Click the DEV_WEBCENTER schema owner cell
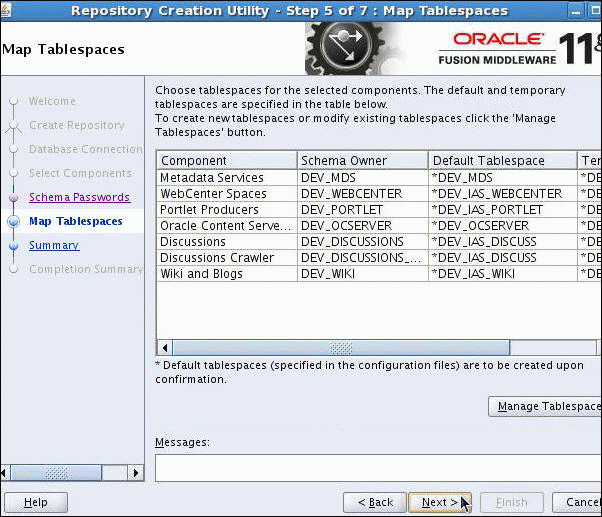 tap(363, 194)
